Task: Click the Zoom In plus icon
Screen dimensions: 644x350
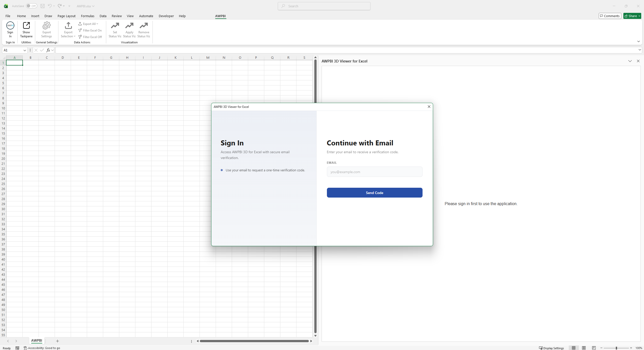Action: pyautogui.click(x=631, y=348)
